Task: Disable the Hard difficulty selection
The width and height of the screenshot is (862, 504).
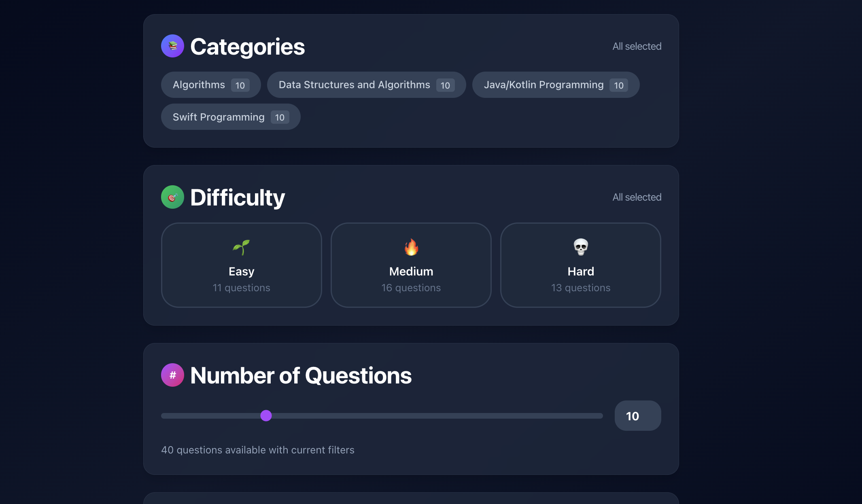Action: (x=580, y=265)
